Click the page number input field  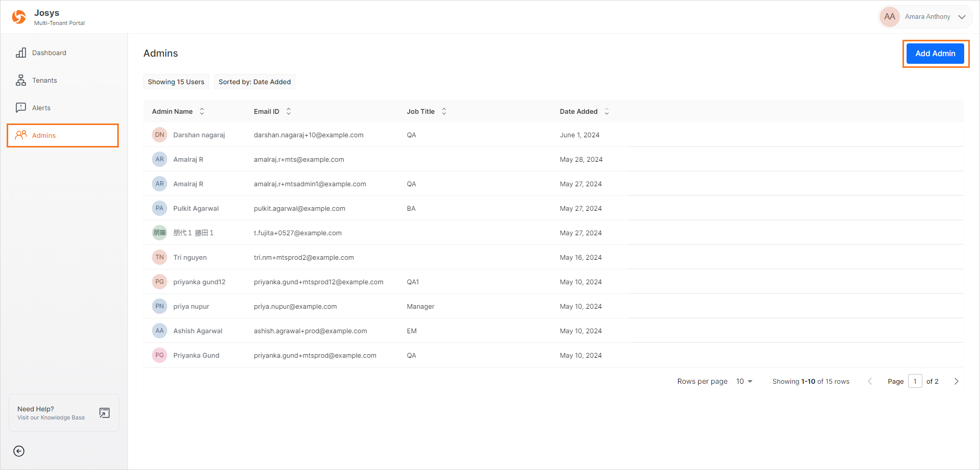915,381
